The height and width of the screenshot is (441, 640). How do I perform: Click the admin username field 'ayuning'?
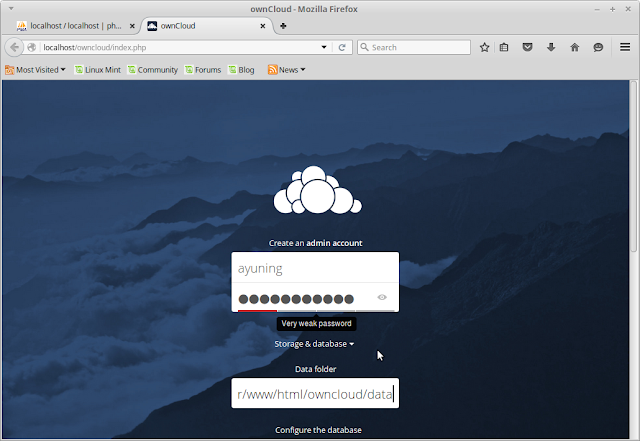click(315, 267)
